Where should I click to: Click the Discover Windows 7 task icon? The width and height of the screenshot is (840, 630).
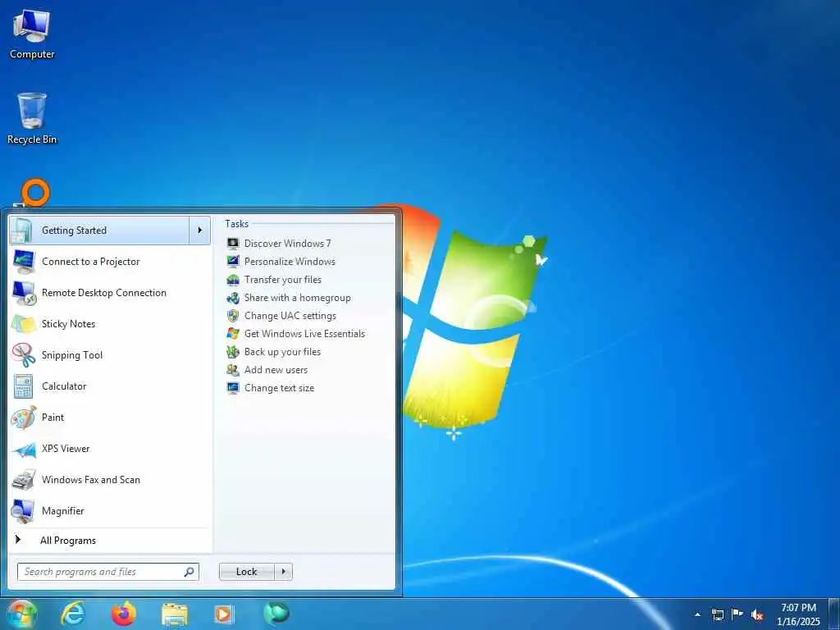click(233, 244)
